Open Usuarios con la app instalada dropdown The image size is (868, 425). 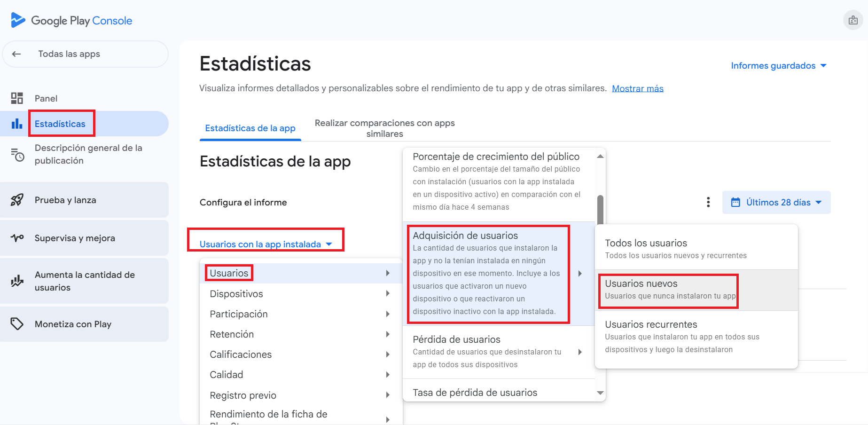pyautogui.click(x=266, y=244)
